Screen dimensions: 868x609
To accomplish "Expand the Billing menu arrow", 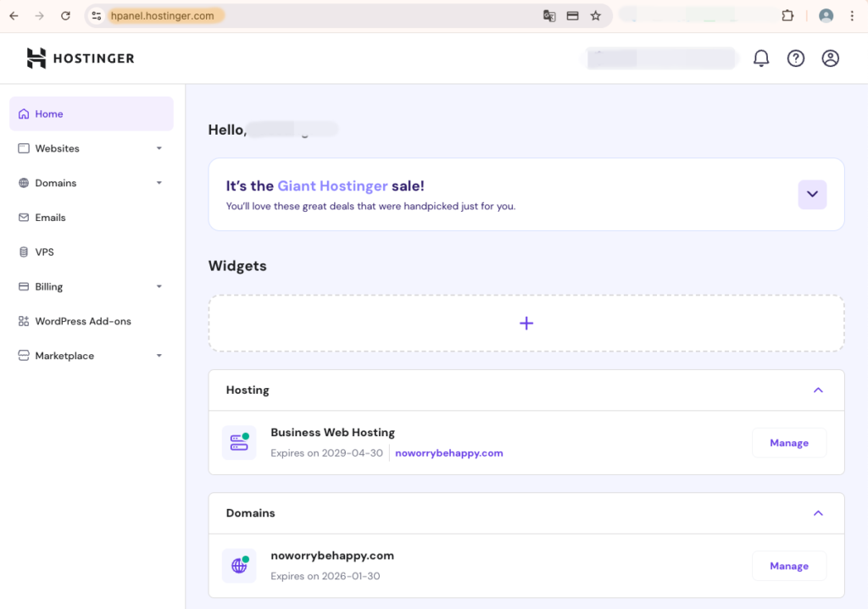I will click(x=159, y=286).
